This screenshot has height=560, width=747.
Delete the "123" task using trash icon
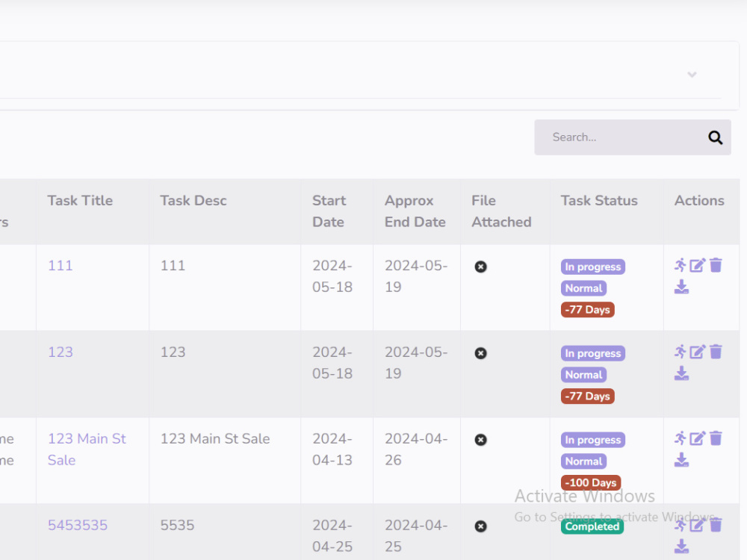click(716, 352)
